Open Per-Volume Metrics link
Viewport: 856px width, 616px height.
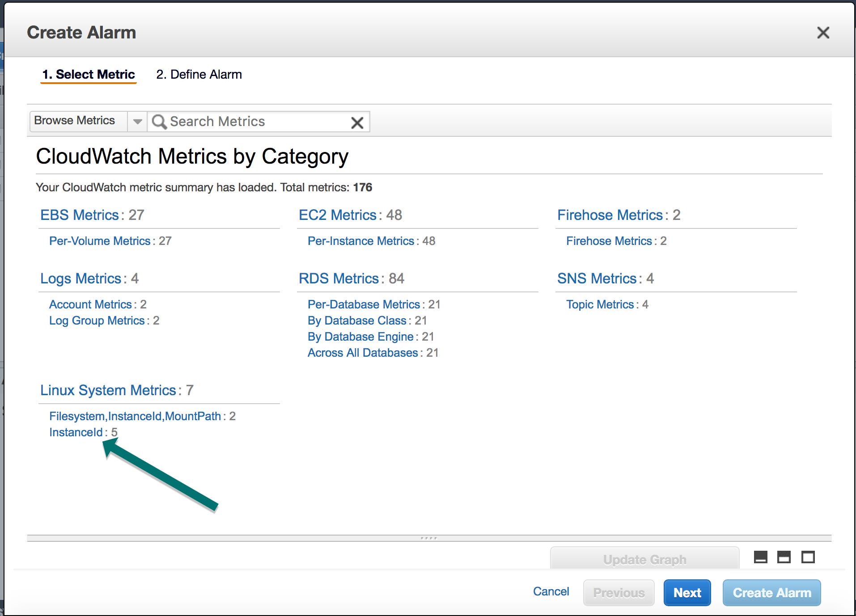100,241
